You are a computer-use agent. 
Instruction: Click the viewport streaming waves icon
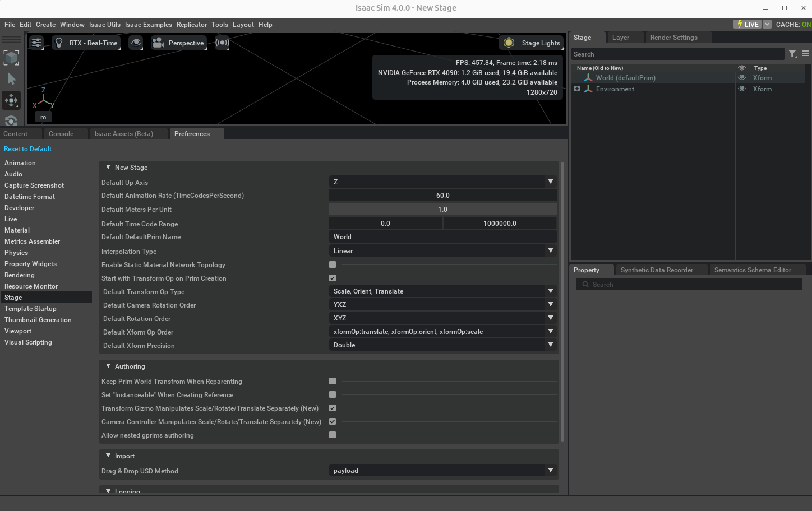tap(222, 43)
